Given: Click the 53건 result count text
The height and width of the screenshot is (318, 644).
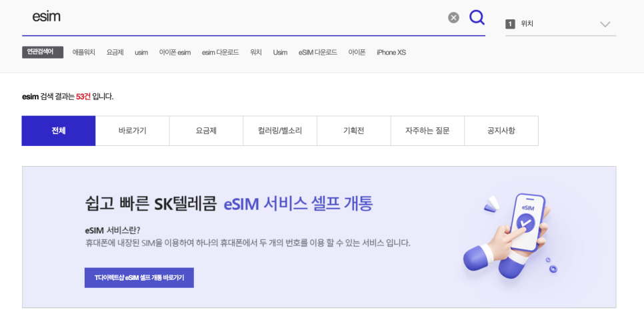Looking at the screenshot, I should 83,97.
